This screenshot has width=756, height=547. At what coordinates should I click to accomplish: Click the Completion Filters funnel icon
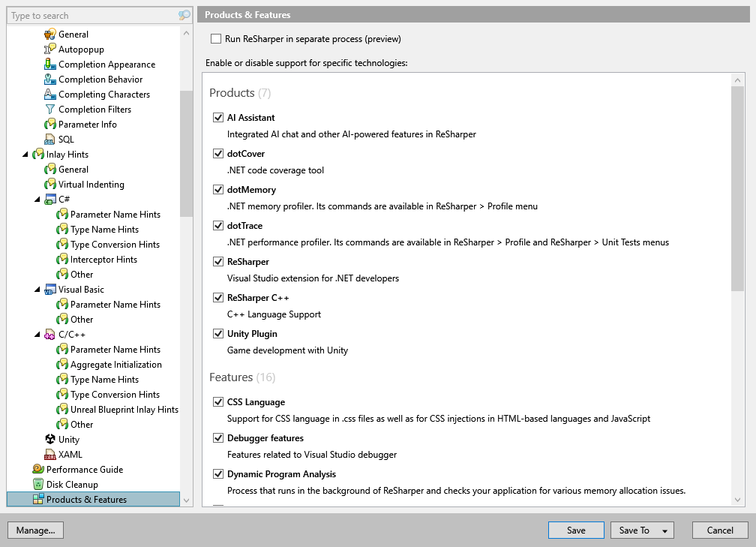tap(49, 109)
